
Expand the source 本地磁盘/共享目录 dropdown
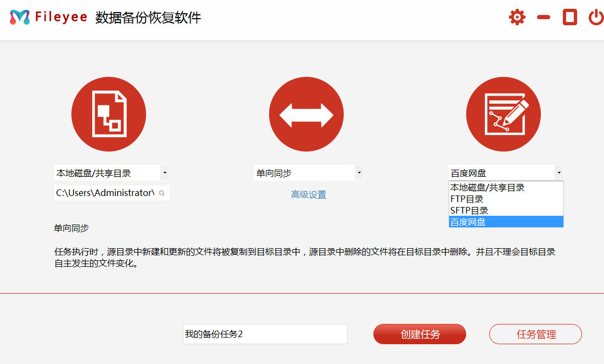coord(164,173)
